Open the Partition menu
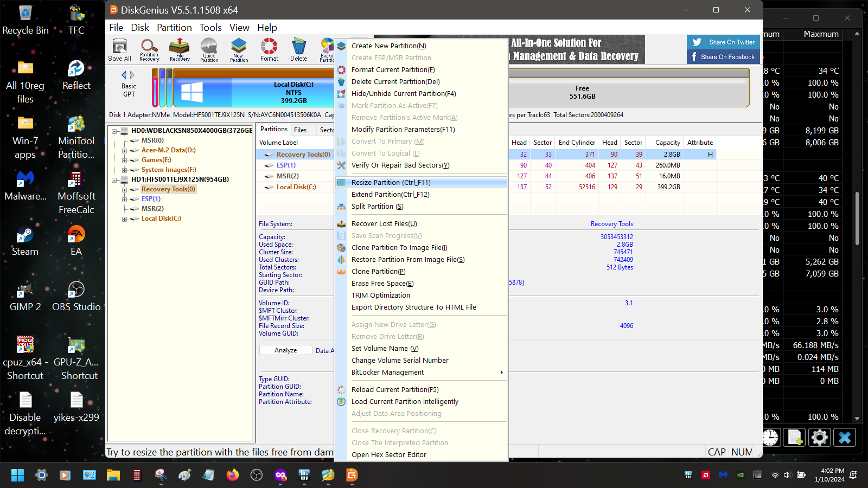 click(x=174, y=28)
